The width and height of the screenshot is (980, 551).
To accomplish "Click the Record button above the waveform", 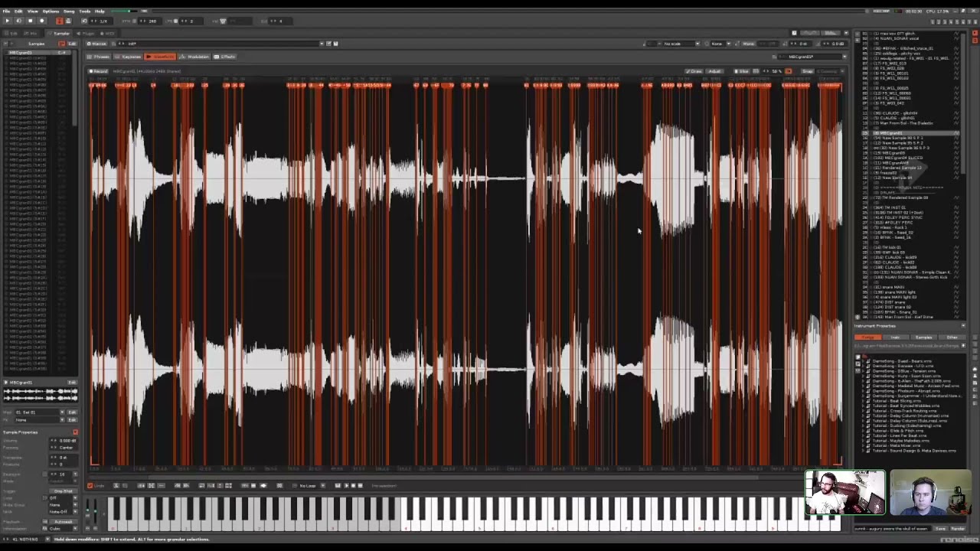I will [x=99, y=71].
